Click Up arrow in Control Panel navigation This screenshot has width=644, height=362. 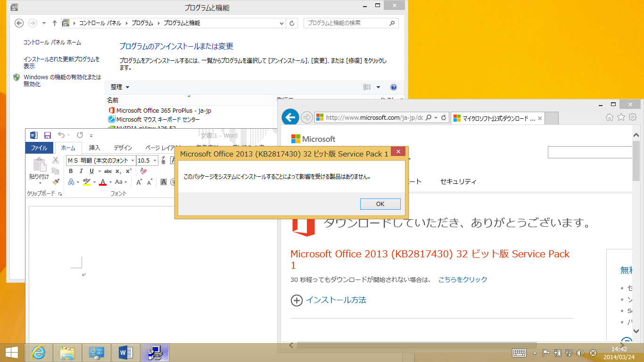tap(55, 23)
